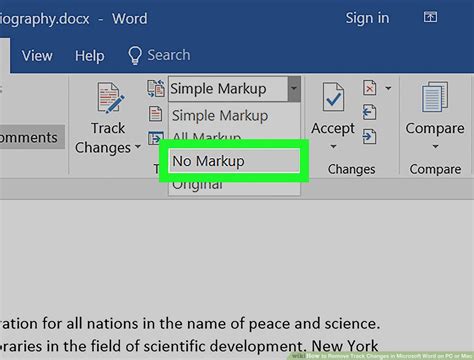Screen dimensions: 474x360
Task: Choose Original in the markup list
Action: 197,186
